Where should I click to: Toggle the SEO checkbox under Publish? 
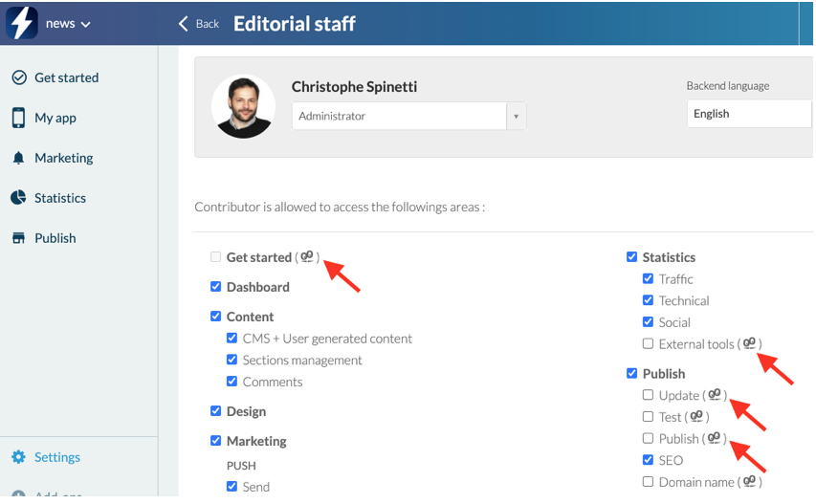(x=648, y=460)
